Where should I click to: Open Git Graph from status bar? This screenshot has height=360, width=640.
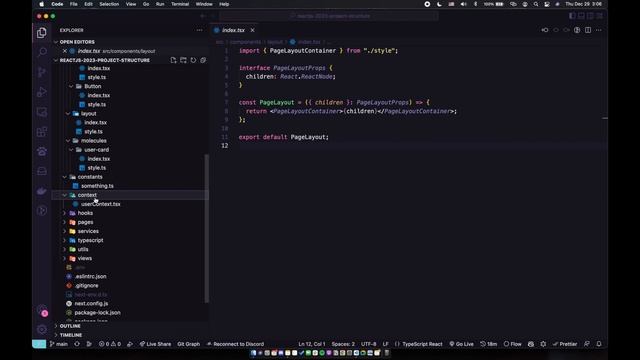tap(189, 344)
